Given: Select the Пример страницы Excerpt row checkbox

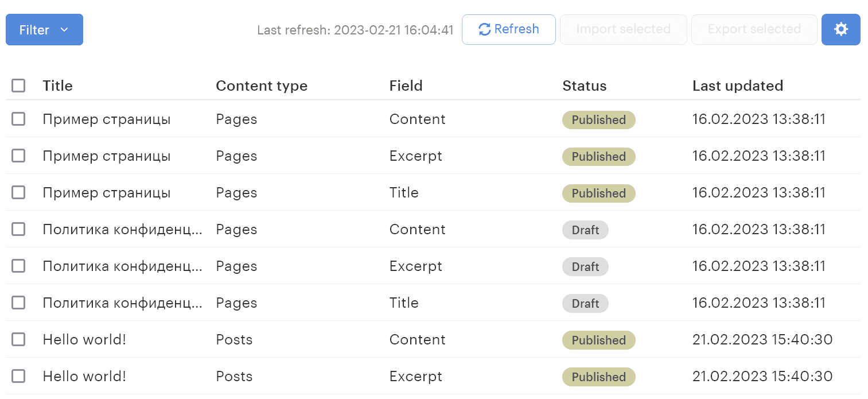Looking at the screenshot, I should click(x=18, y=156).
